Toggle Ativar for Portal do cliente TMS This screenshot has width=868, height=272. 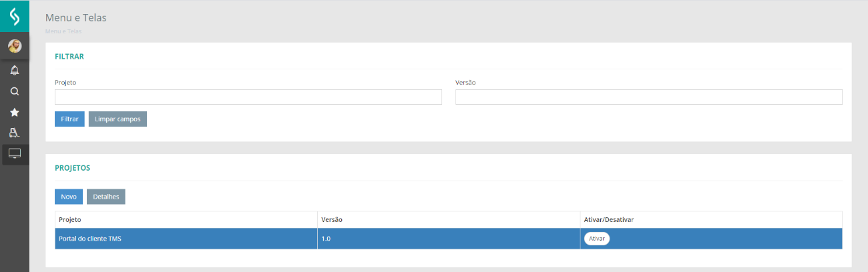596,239
